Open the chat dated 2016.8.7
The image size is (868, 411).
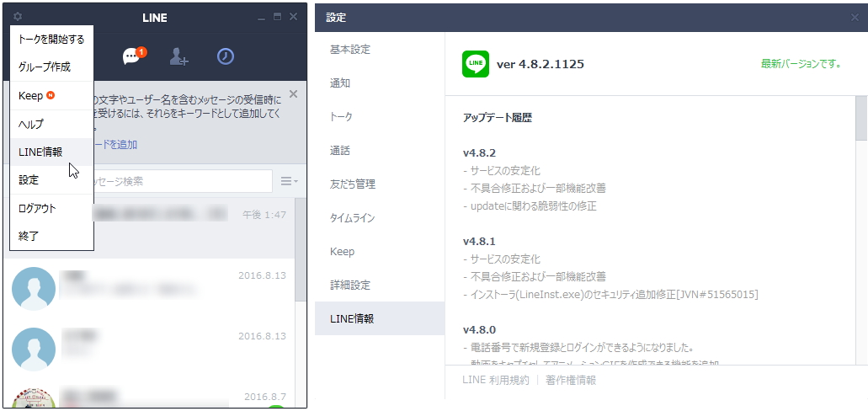(x=150, y=396)
